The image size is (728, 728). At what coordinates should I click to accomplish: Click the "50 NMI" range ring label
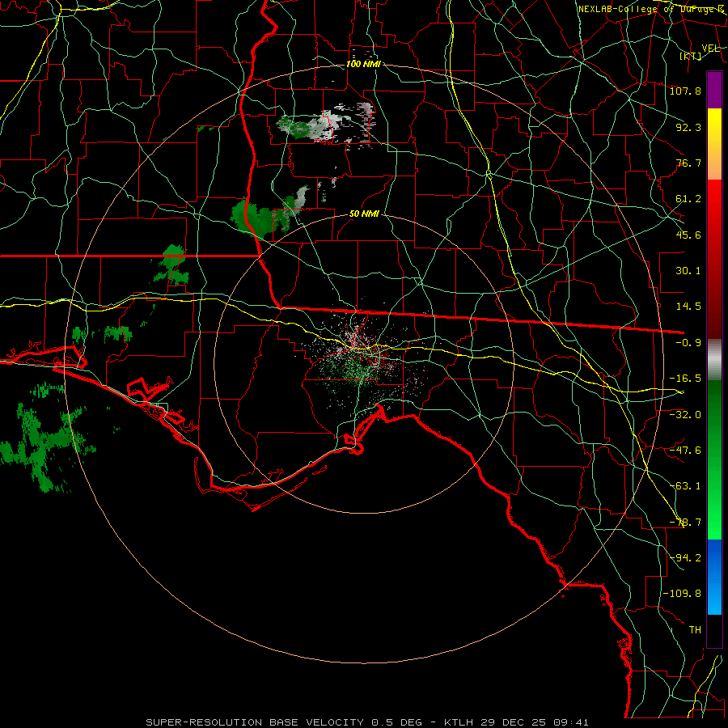pos(364,214)
